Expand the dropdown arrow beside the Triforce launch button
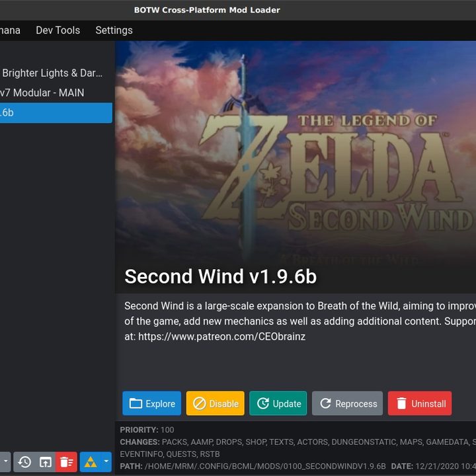This screenshot has height=476, width=476. pyautogui.click(x=106, y=461)
